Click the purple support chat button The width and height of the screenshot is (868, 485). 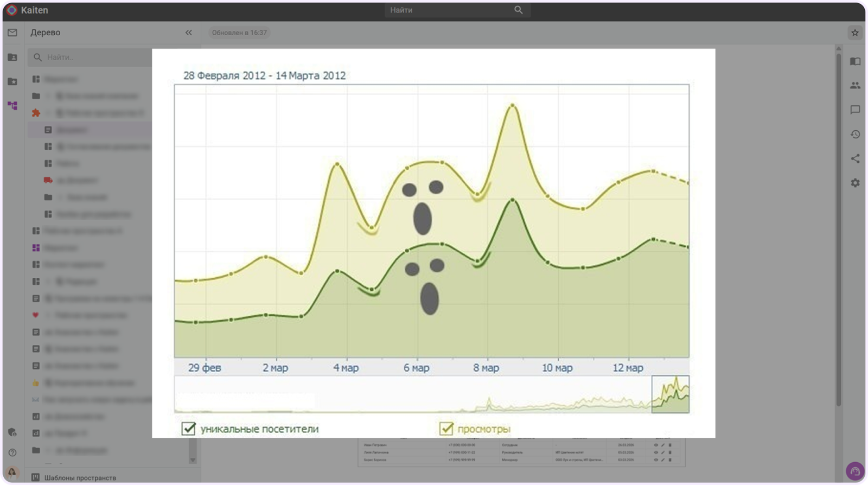tap(854, 471)
